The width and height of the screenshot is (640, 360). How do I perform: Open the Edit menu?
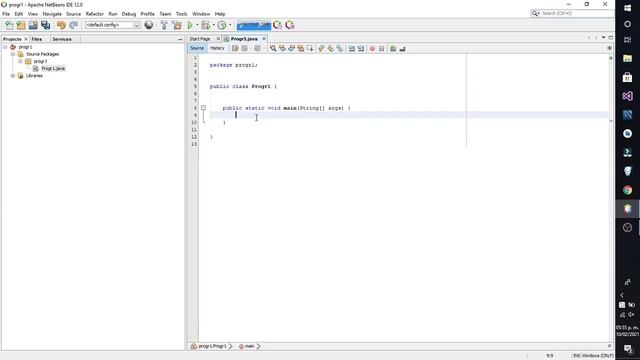point(19,14)
